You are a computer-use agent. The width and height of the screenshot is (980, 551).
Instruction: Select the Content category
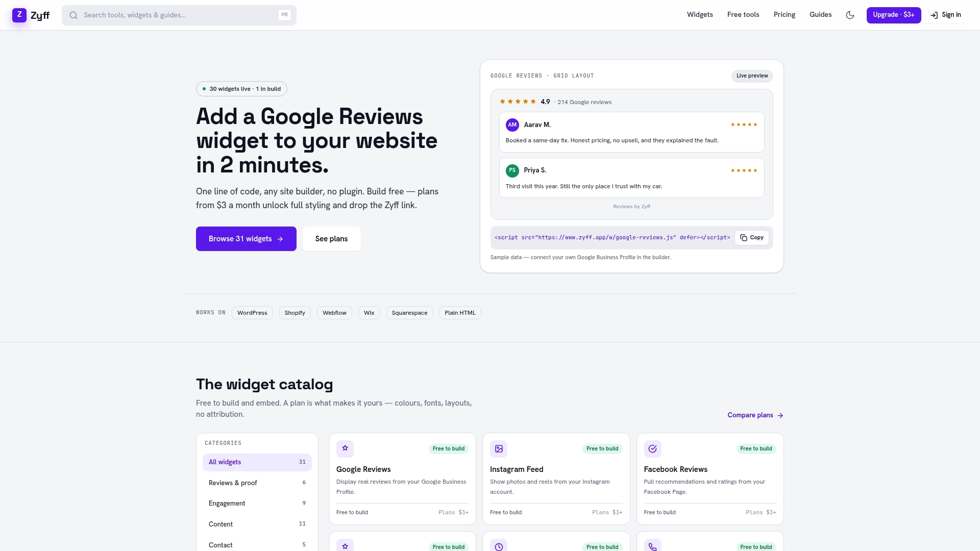[x=257, y=524]
